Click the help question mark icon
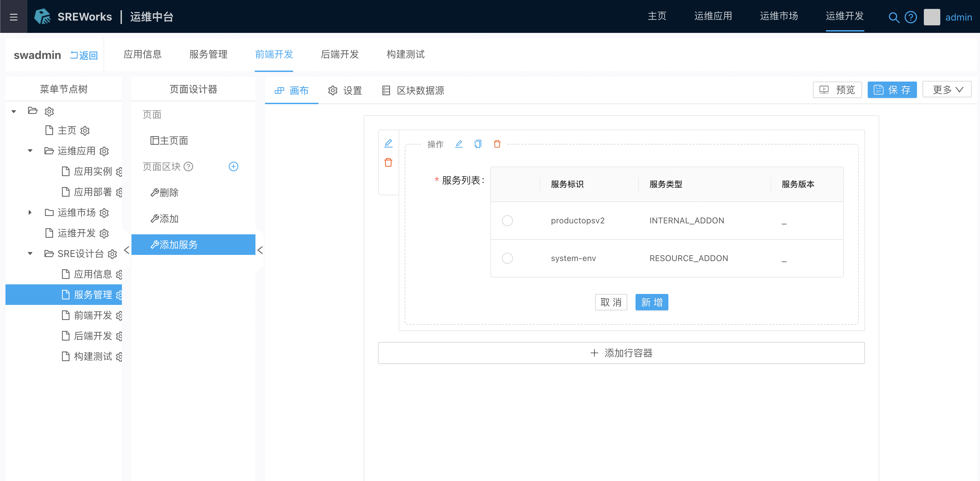Screen dimensions: 980x481 pyautogui.click(x=910, y=17)
